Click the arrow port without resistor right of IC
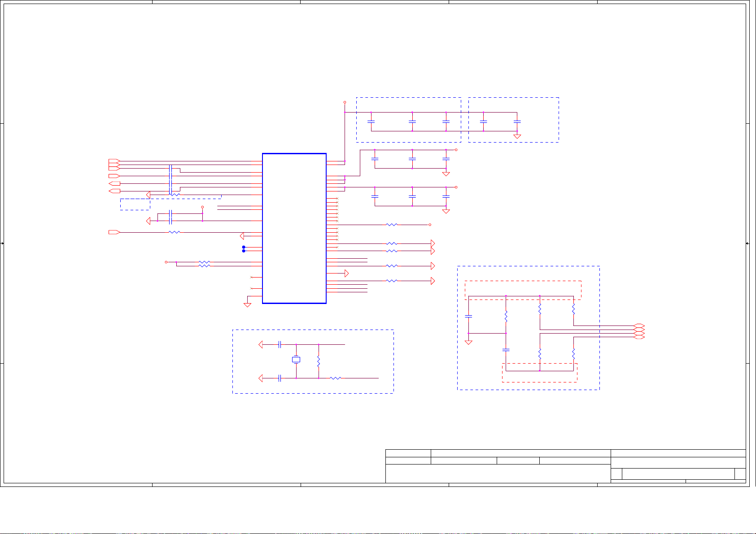Viewport: 756px width, 534px height. (x=346, y=273)
